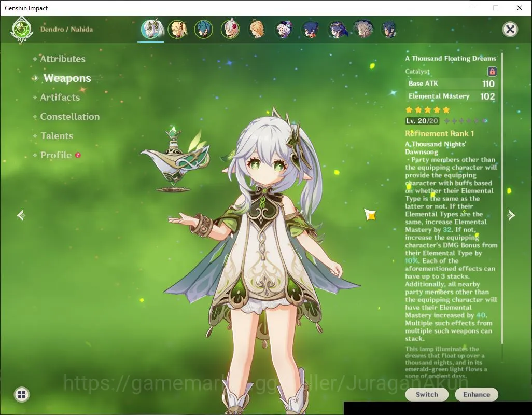Open the Talents section

[x=57, y=136]
